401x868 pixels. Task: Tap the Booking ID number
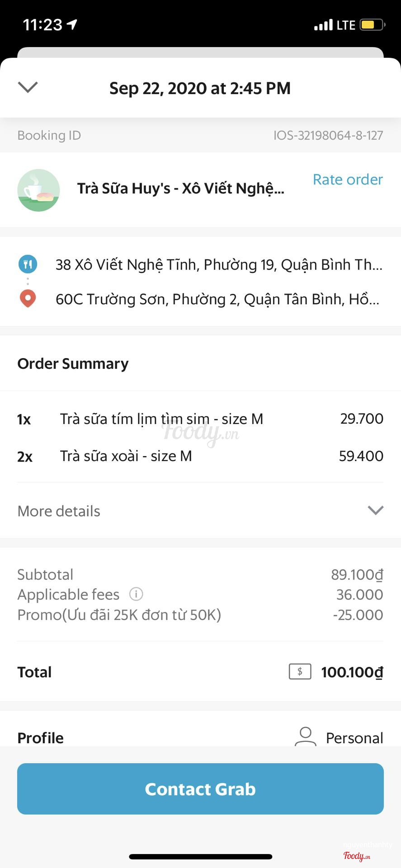[x=328, y=135]
